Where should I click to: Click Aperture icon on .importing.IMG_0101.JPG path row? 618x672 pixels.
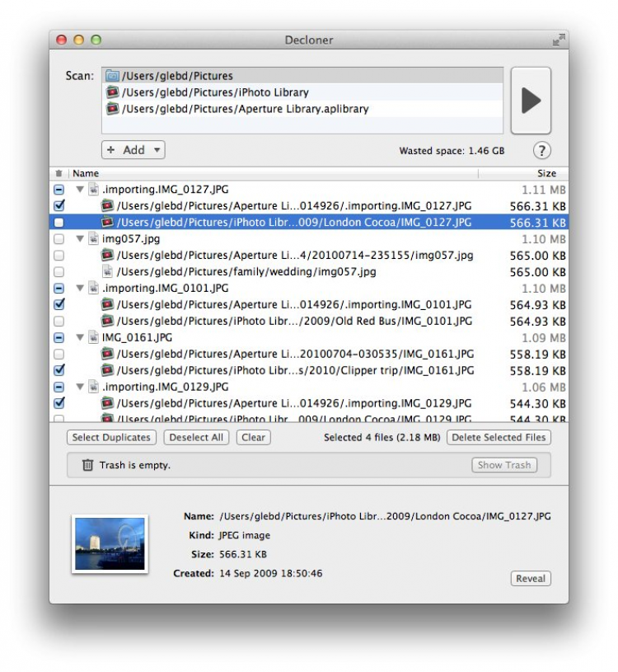pyautogui.click(x=107, y=304)
